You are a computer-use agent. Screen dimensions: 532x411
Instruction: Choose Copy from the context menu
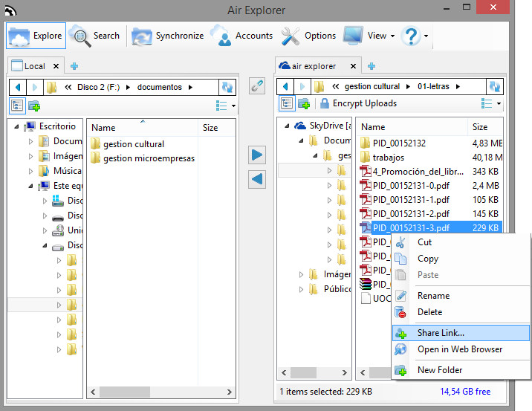click(x=461, y=259)
